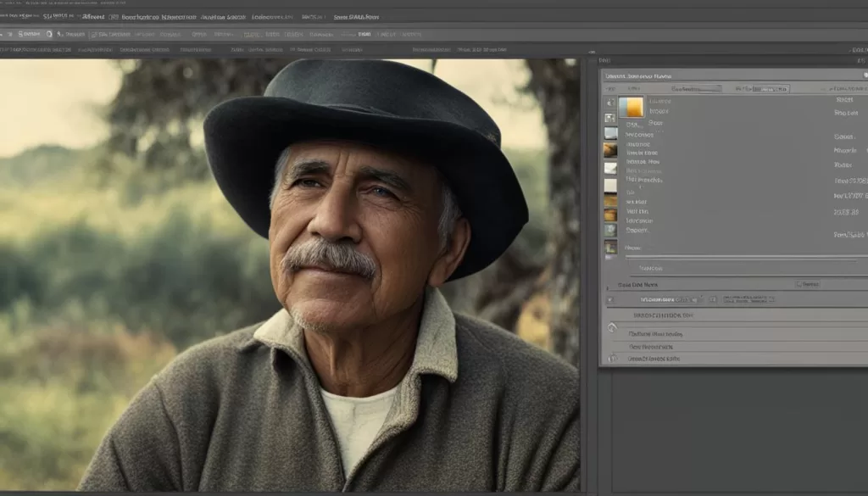Click the circular arrow icon in panel's lower rows

coord(612,328)
